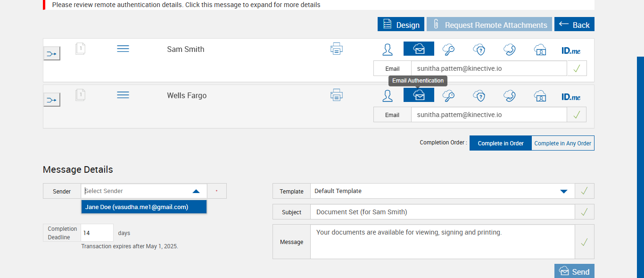Choose cloud phone authentication for Wells Fargo
The image size is (644, 278).
[509, 96]
